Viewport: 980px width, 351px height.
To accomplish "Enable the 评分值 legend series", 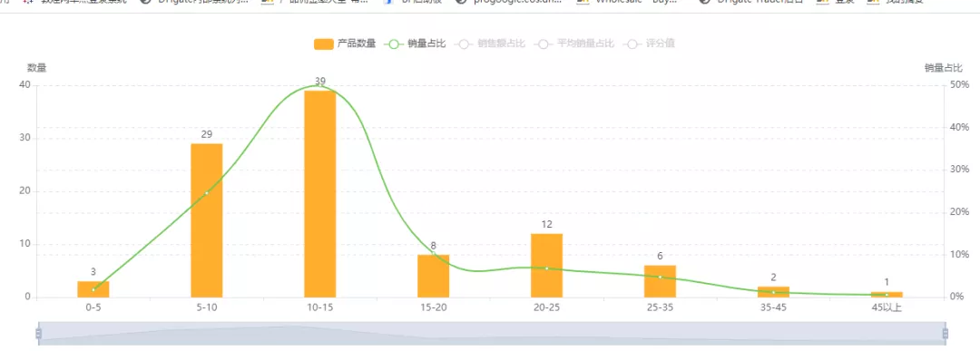I will tap(648, 44).
